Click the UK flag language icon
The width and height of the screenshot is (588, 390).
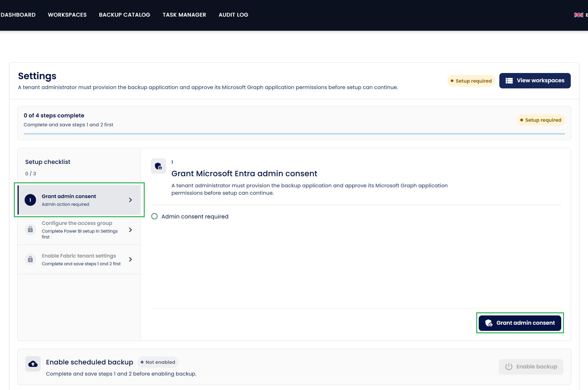click(578, 15)
